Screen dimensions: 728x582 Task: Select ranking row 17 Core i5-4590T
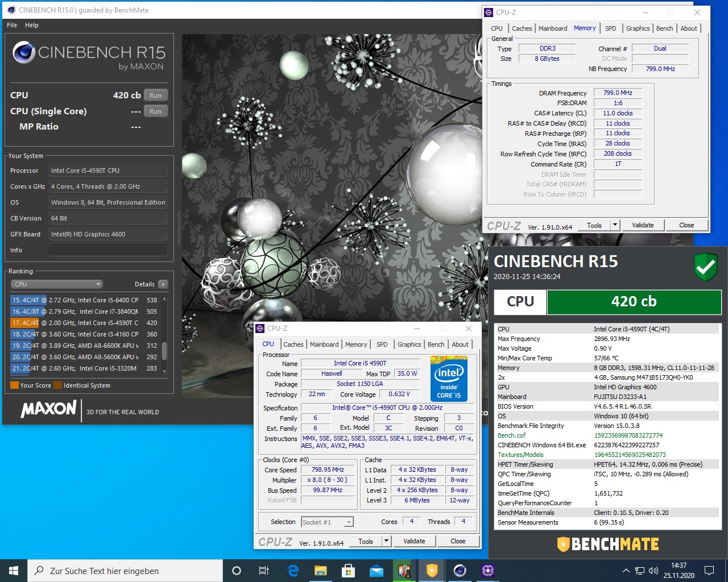coord(85,323)
